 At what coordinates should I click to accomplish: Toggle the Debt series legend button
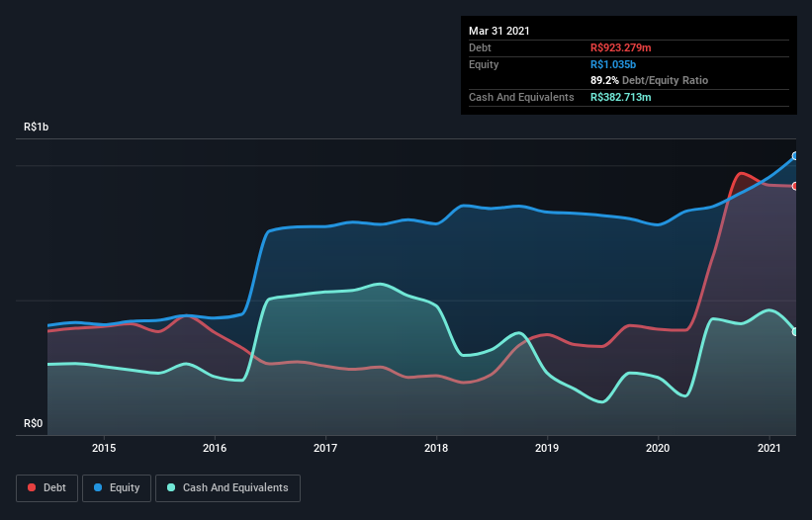tap(47, 488)
